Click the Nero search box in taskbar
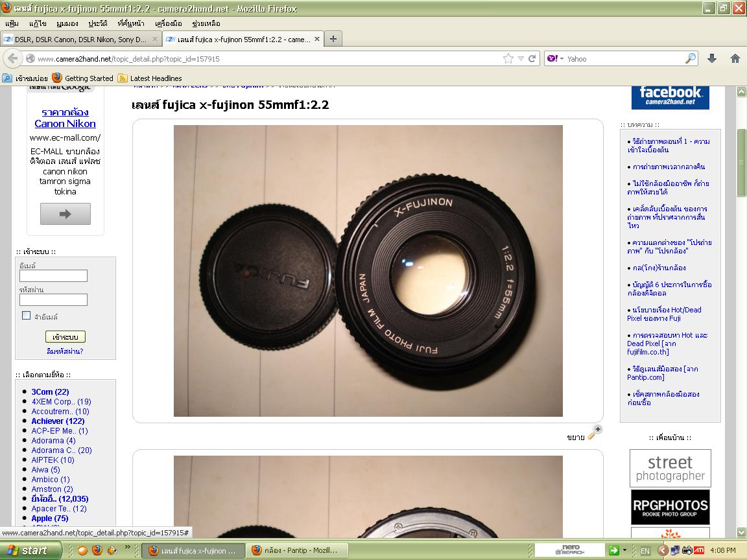The height and width of the screenshot is (560, 747). coord(569,550)
